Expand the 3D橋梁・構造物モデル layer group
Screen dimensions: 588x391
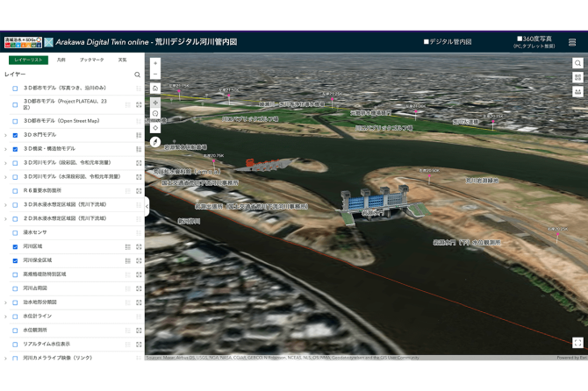pos(5,149)
